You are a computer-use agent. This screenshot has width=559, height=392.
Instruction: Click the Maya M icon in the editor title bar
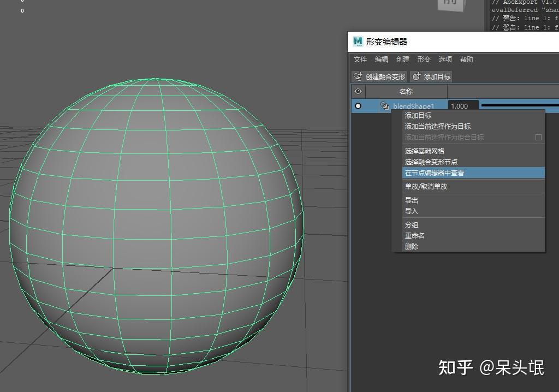point(359,41)
